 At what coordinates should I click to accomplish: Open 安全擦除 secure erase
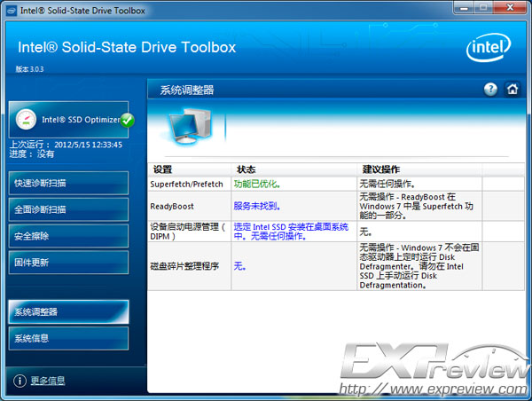pyautogui.click(x=68, y=236)
